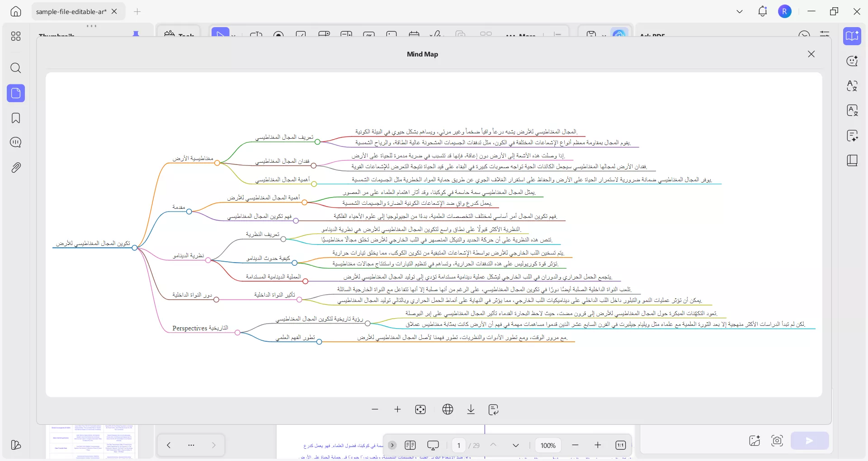Image resolution: width=868 pixels, height=461 pixels.
Task: Set actual size with the 1:1 icon
Action: 621,445
